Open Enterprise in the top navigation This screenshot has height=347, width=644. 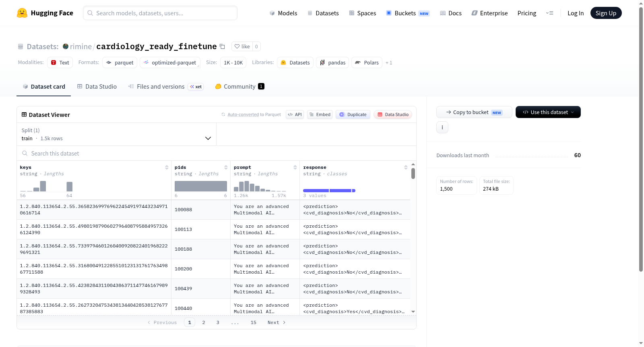coord(489,13)
